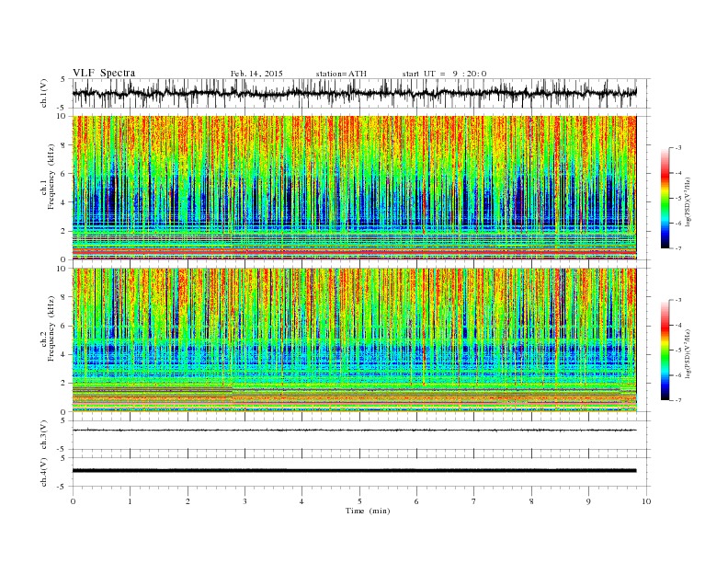The height and width of the screenshot is (563, 728).
Task: Click the date "Feb. 14, 2015"
Action: click(256, 74)
